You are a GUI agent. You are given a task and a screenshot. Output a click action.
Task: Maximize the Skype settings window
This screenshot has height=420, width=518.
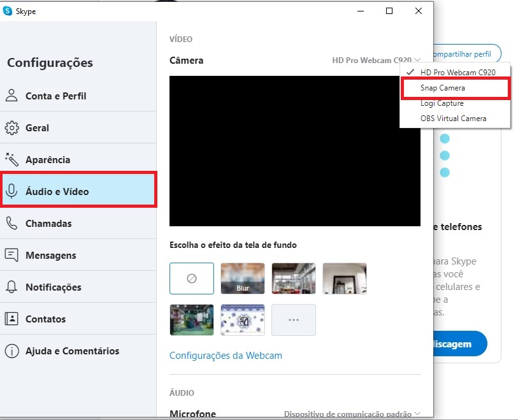click(389, 11)
